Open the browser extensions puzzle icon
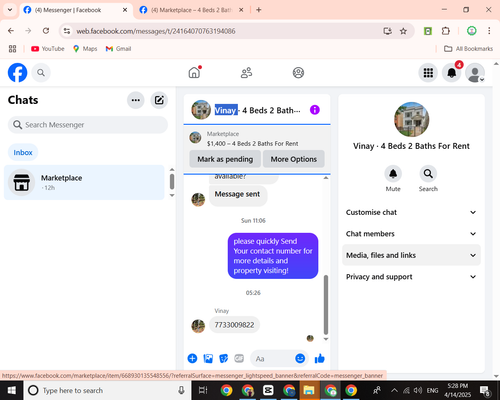 pos(446,31)
